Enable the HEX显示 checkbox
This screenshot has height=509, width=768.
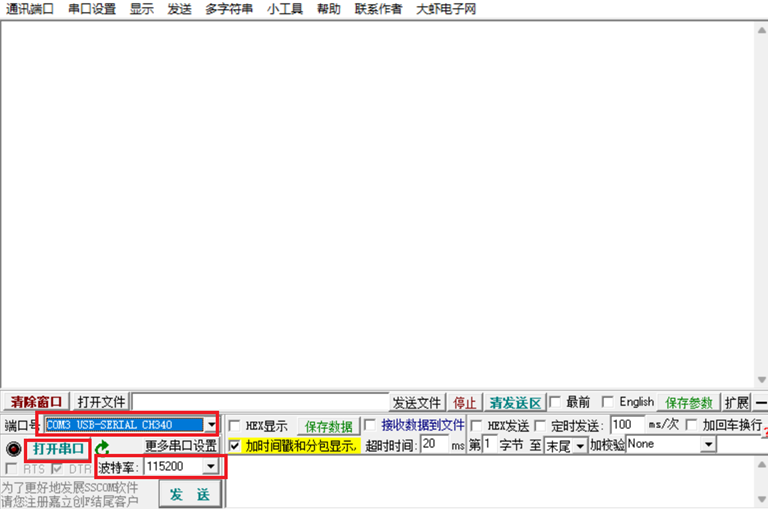(x=235, y=425)
